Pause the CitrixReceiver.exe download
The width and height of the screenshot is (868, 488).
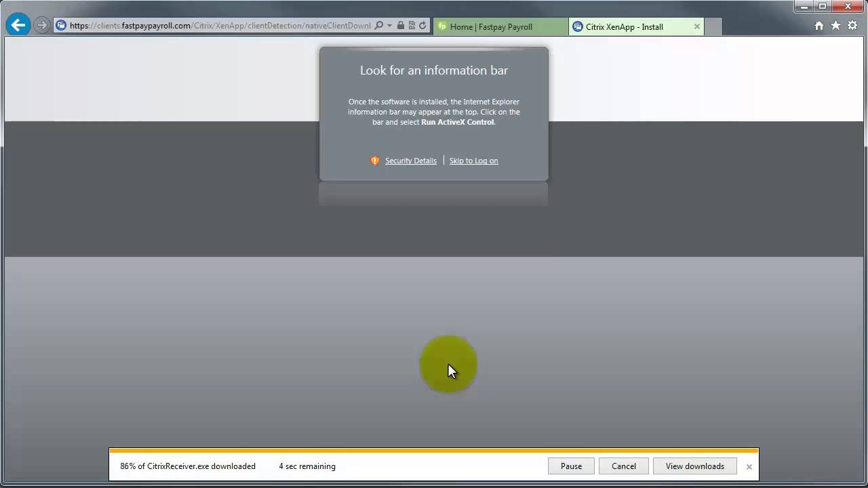[571, 466]
